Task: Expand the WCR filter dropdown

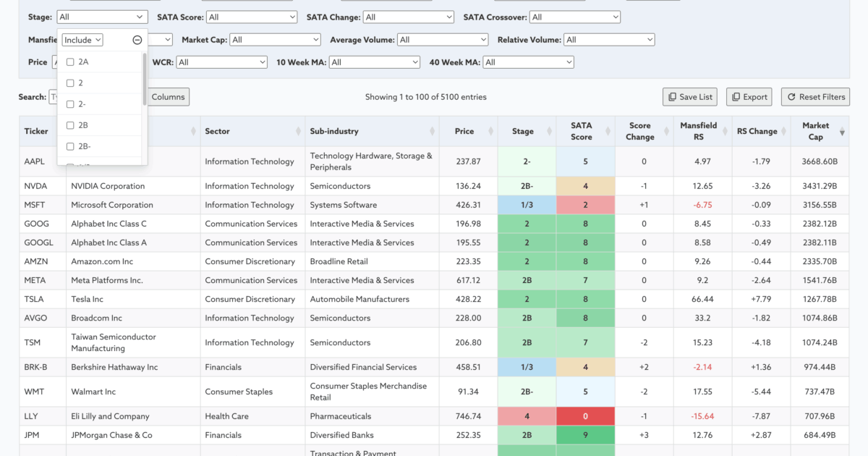Action: 221,62
